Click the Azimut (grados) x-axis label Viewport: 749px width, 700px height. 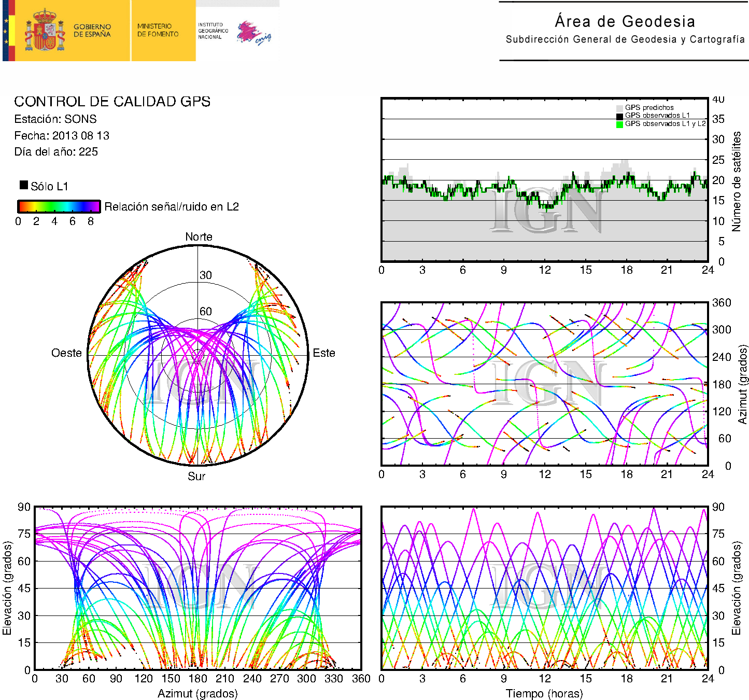pos(197,693)
